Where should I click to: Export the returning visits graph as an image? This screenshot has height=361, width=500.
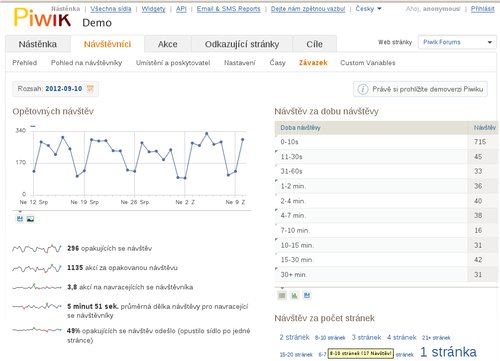click(x=30, y=219)
